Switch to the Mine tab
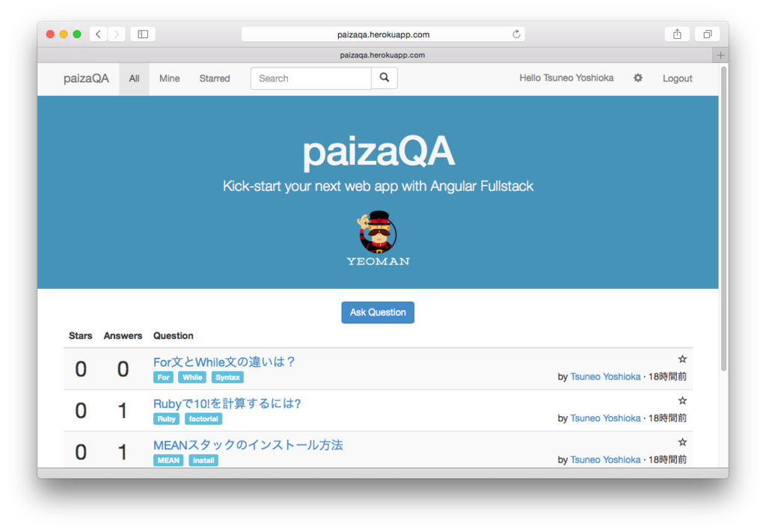The image size is (766, 532). point(170,79)
